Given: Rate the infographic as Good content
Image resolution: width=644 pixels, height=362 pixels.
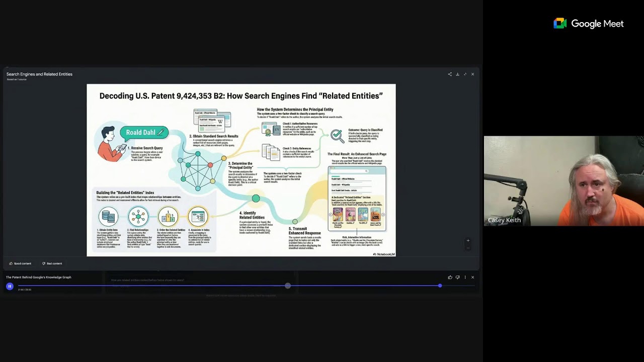Looking at the screenshot, I should click(20, 263).
